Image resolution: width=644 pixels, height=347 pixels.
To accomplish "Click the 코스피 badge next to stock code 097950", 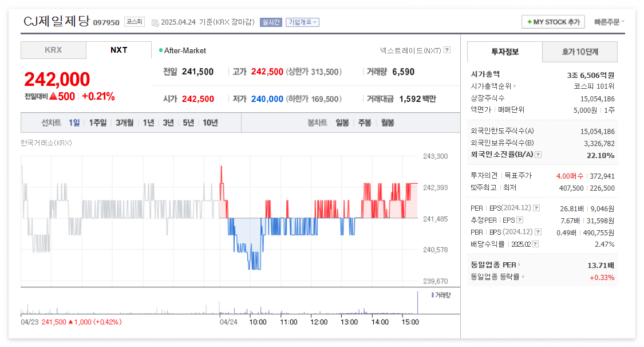I will coord(134,21).
